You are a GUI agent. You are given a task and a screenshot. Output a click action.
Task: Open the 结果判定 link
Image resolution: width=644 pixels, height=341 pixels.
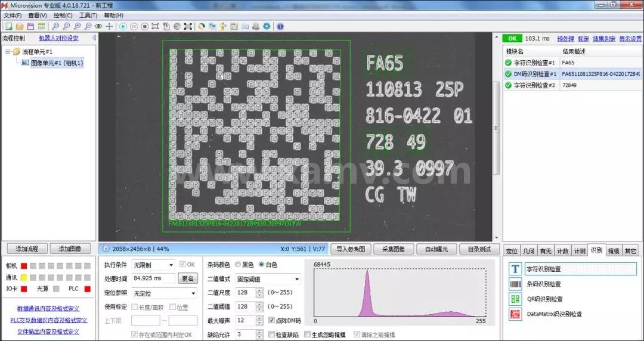click(x=603, y=39)
